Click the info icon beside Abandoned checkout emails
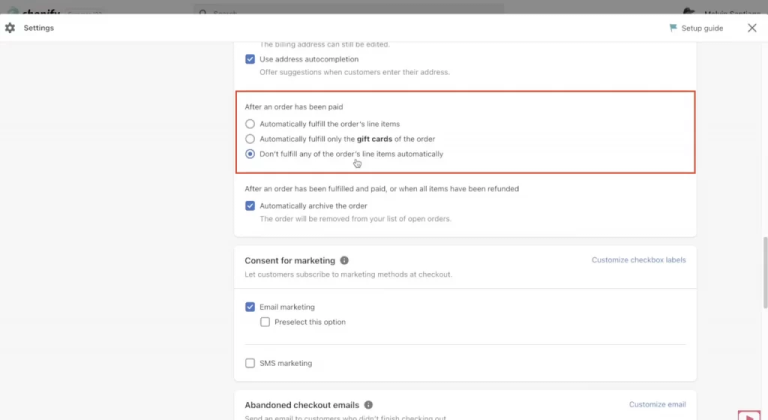Image resolution: width=768 pixels, height=420 pixels. click(x=369, y=405)
